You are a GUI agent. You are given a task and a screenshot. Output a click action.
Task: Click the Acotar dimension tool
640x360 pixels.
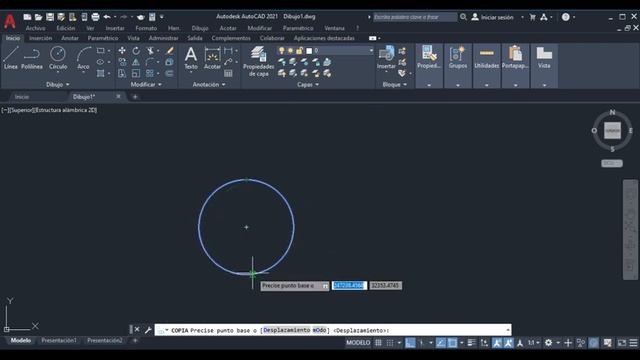pos(212,58)
